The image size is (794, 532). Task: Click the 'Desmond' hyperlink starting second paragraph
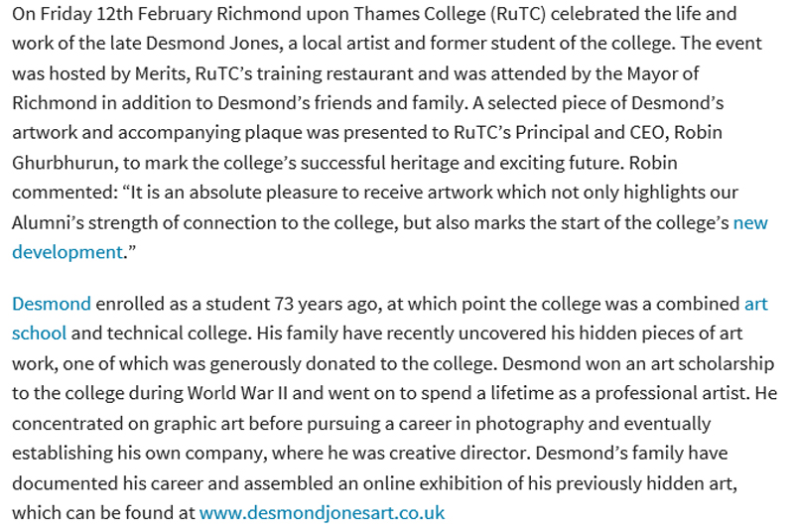pos(52,304)
